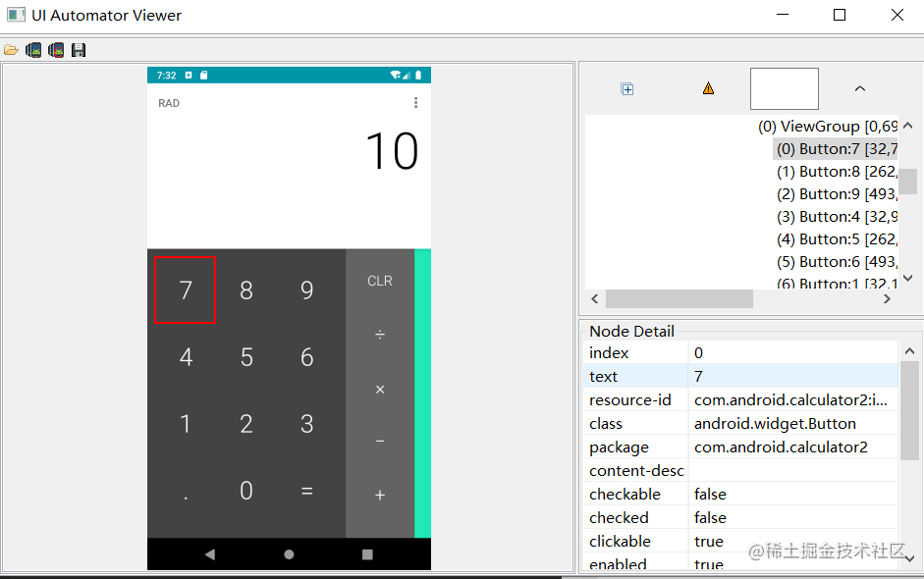The width and height of the screenshot is (924, 579).
Task: Select the Button:5 tree node
Action: [x=837, y=239]
